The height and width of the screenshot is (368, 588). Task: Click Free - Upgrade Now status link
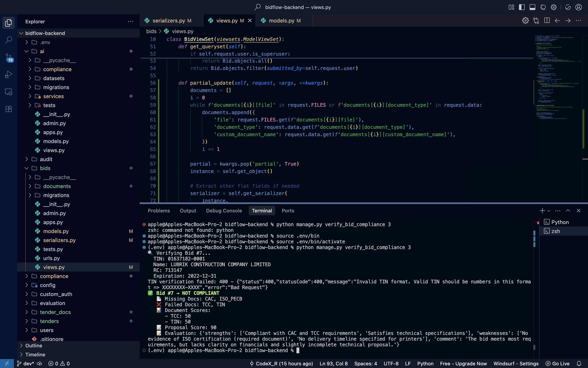463,364
